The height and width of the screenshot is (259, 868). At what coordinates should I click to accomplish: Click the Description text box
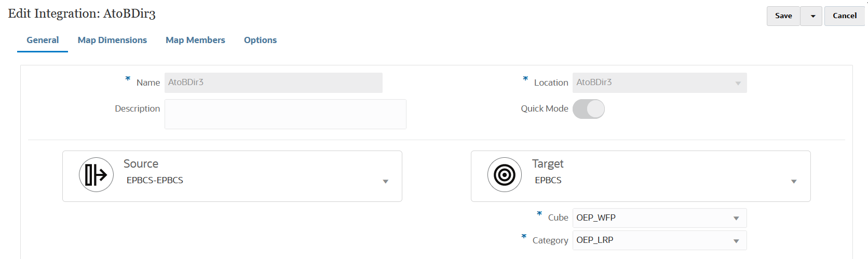tap(285, 114)
